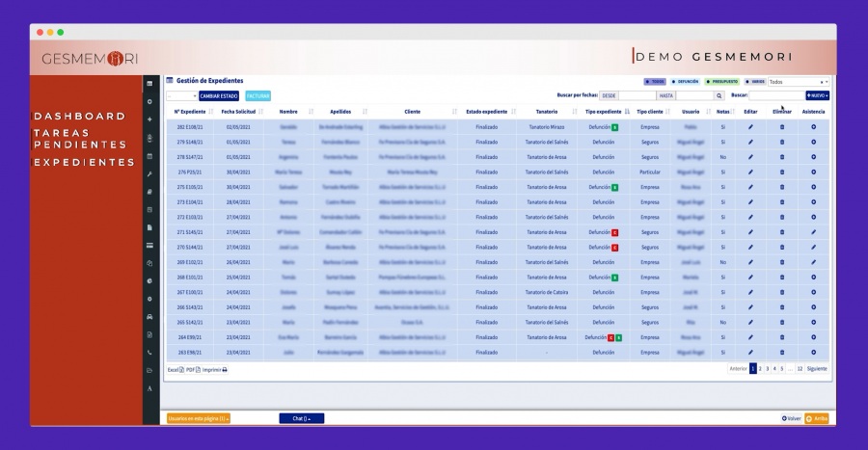Select the 'Tanatorio Mirazo' cell
The image size is (868, 450).
tap(547, 127)
